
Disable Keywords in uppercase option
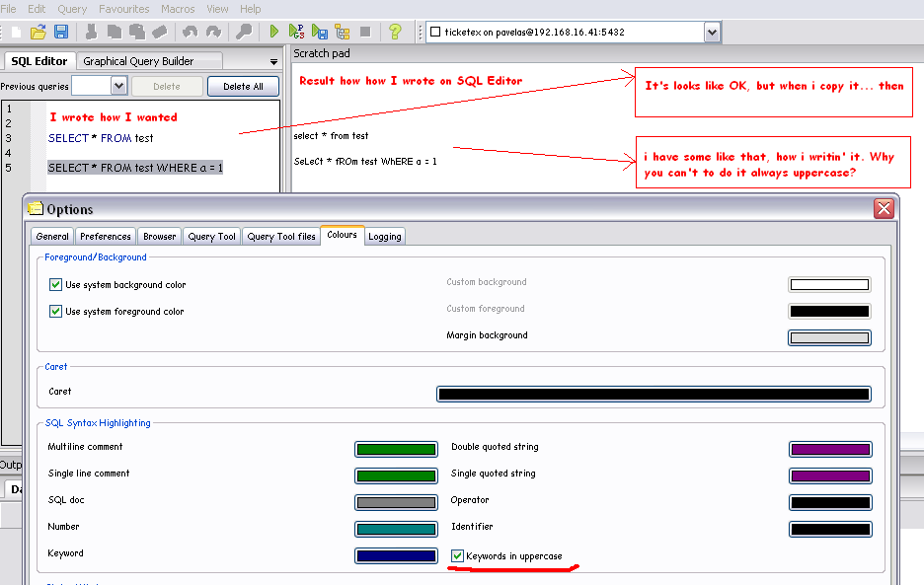457,556
